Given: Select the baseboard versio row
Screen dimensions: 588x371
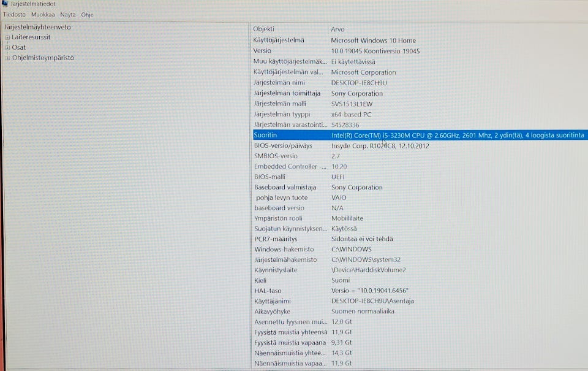Looking at the screenshot, I should [279, 208].
